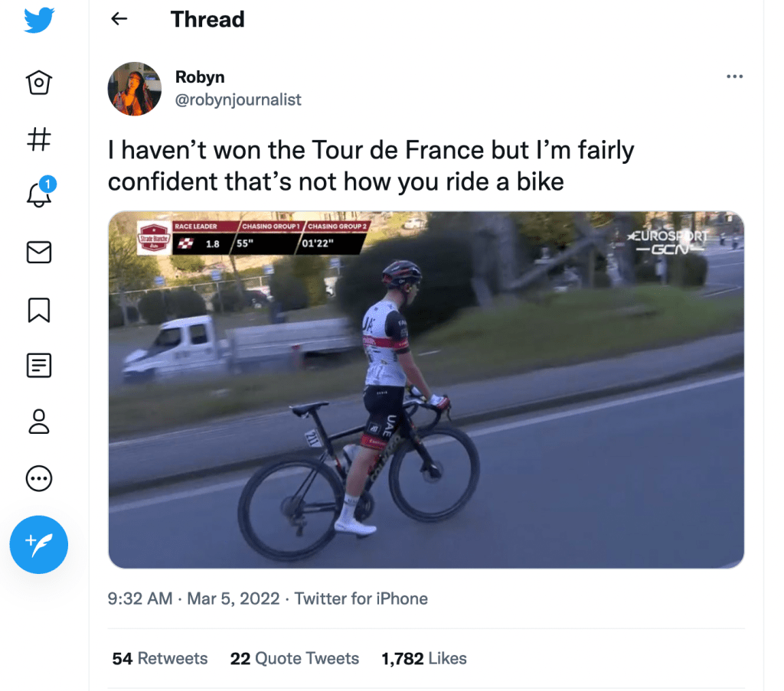Open the cyclist video image in tweet
The width and height of the screenshot is (784, 691).
pyautogui.click(x=426, y=390)
